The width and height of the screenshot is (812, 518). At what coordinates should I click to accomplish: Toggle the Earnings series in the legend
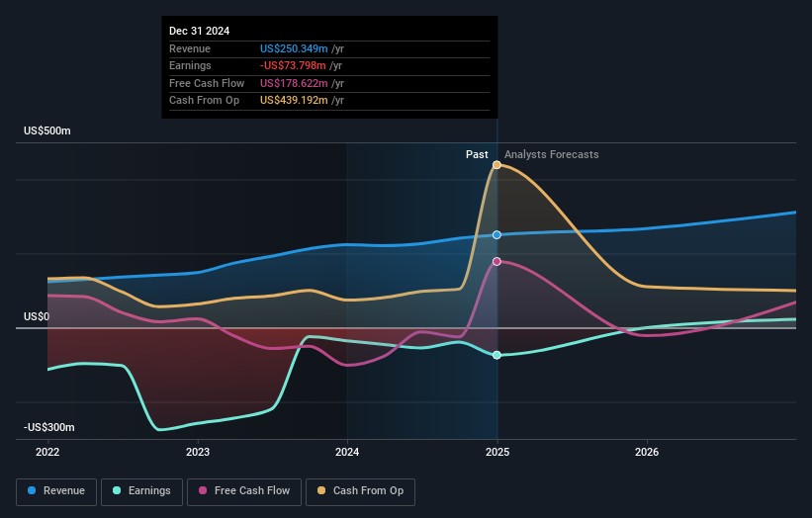[141, 491]
